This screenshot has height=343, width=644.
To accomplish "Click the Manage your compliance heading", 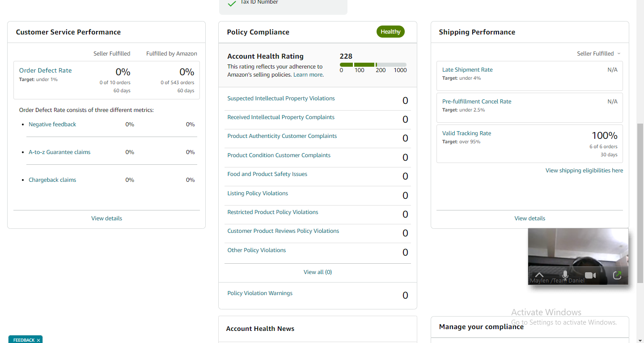I will coord(481,327).
